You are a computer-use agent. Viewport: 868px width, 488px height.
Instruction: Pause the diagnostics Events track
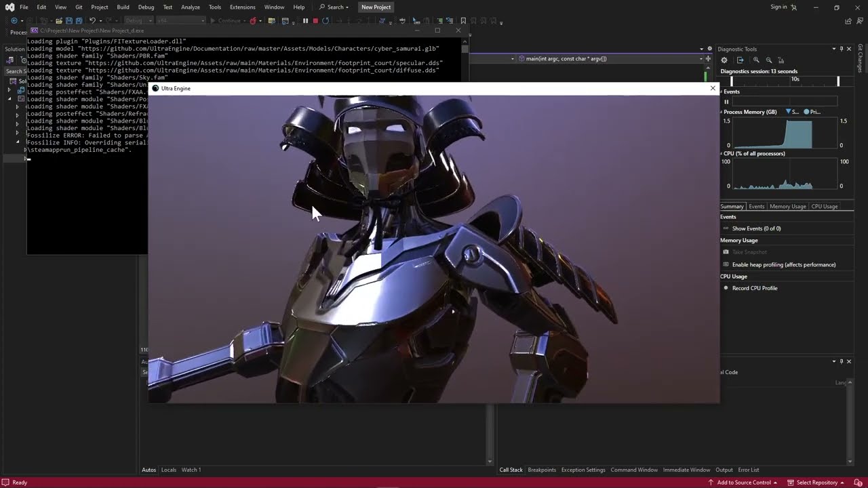point(726,102)
